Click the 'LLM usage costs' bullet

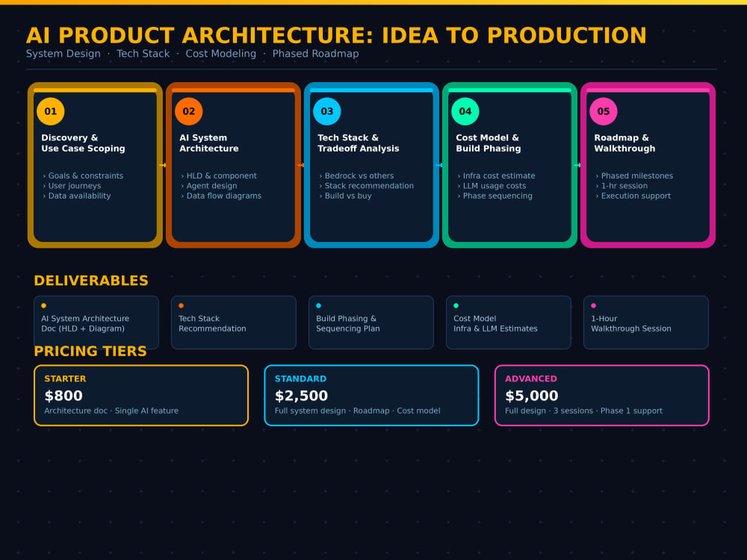pos(492,186)
